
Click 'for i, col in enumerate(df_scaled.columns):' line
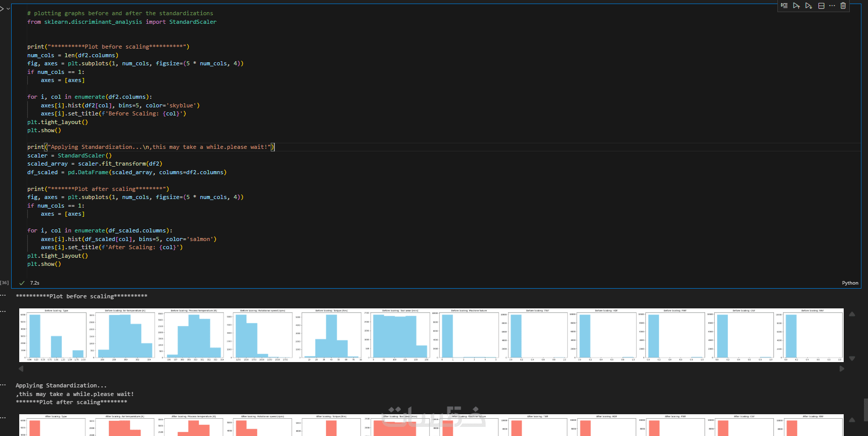click(100, 230)
